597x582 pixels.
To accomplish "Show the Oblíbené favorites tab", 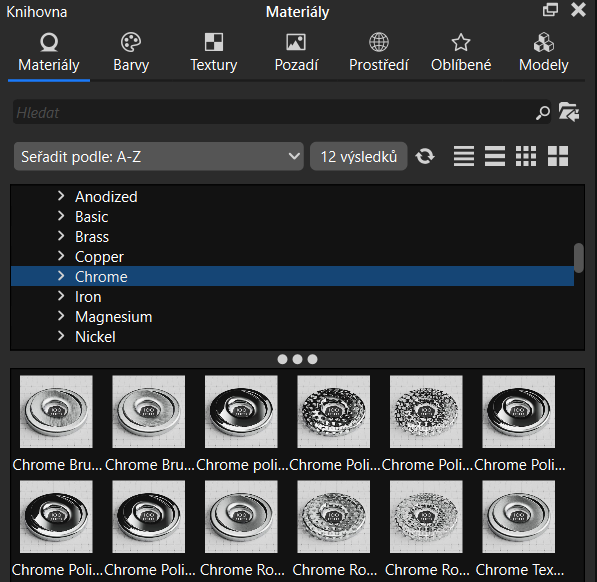I will 461,53.
